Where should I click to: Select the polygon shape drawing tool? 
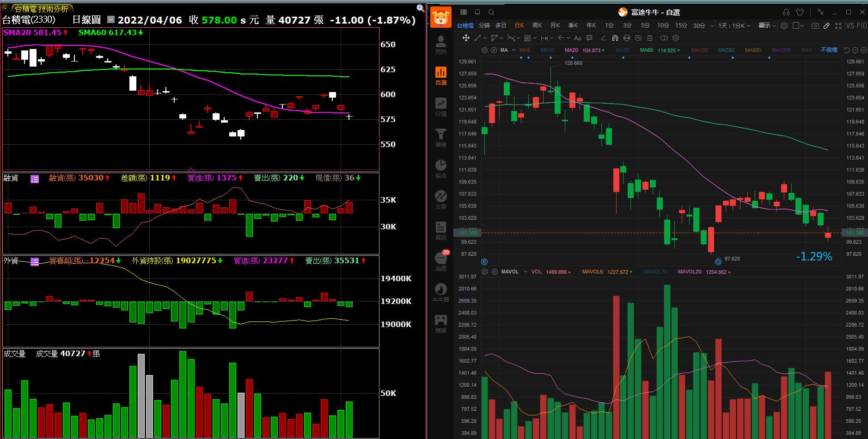pyautogui.click(x=494, y=38)
